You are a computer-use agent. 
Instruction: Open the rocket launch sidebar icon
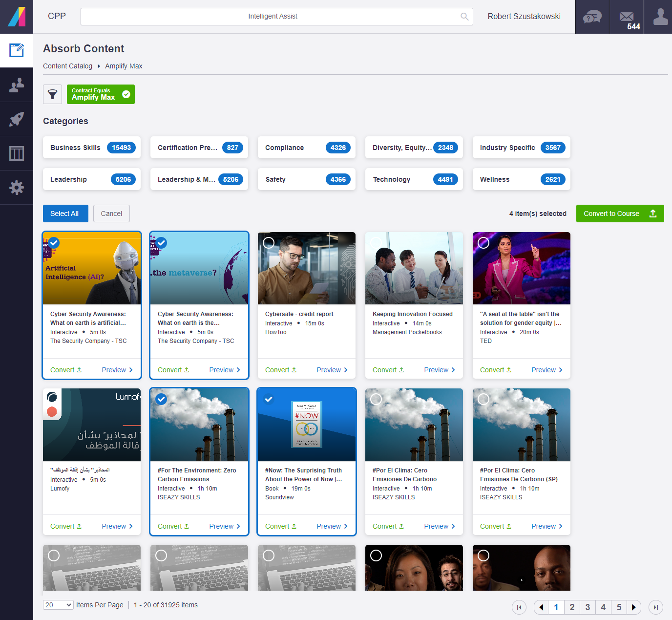[x=17, y=119]
